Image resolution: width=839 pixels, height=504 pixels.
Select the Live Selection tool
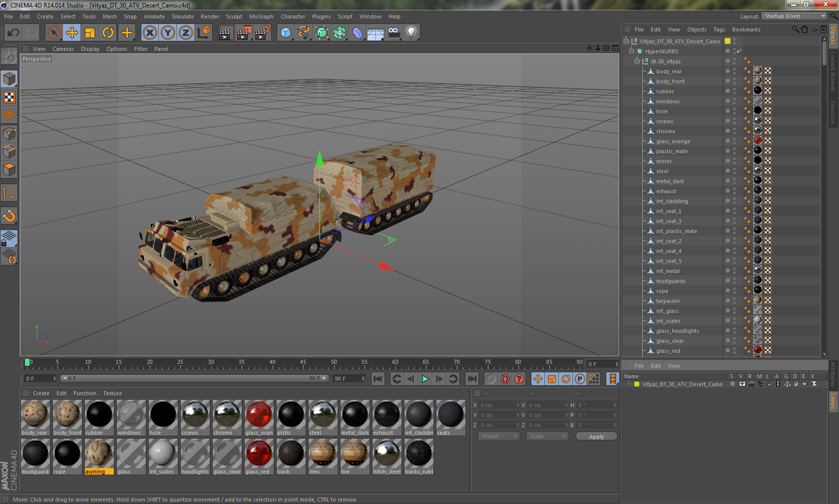coord(53,33)
